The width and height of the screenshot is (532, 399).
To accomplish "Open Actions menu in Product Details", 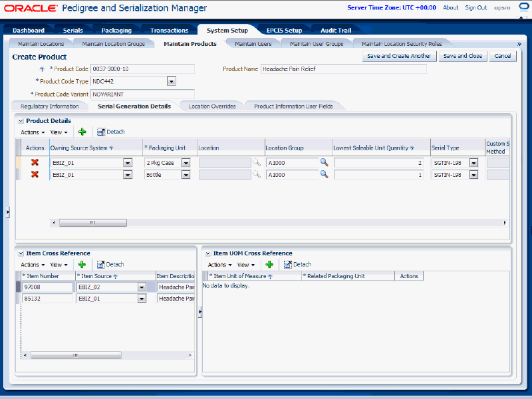I will (33, 132).
